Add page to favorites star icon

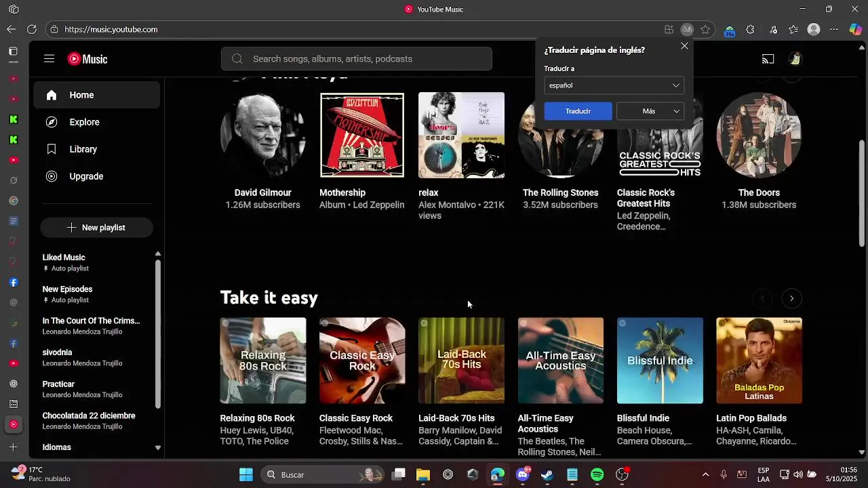pos(705,29)
